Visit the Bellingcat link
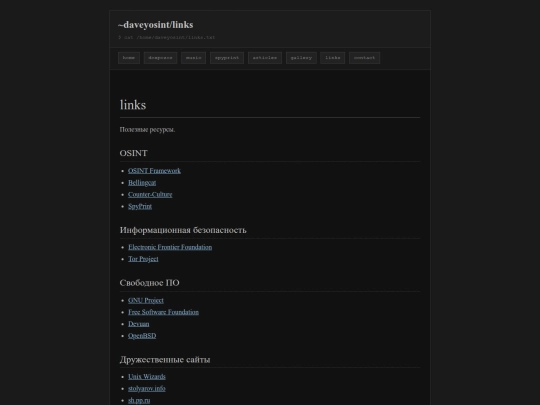 (x=142, y=183)
